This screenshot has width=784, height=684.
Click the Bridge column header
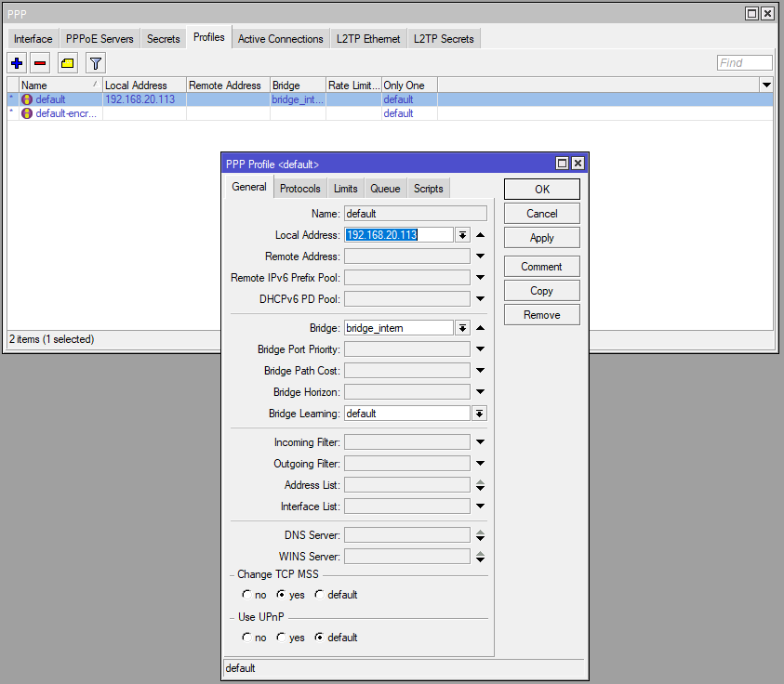point(298,85)
